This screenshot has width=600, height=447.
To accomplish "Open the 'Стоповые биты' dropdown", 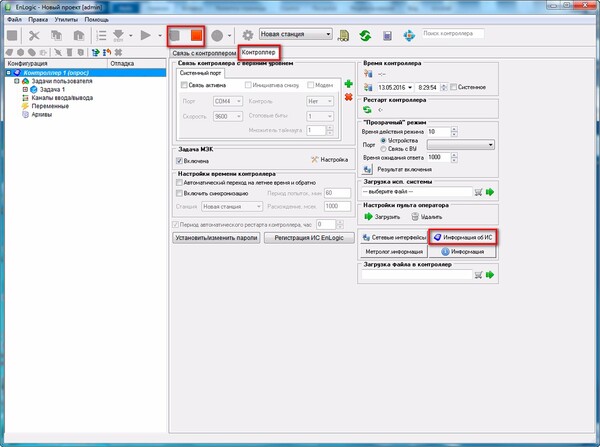I will [x=320, y=116].
